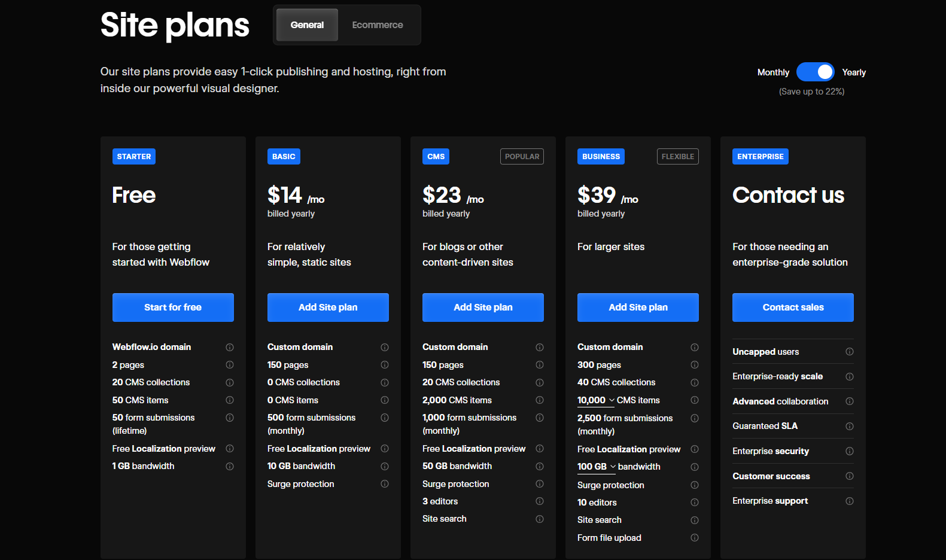Image resolution: width=946 pixels, height=560 pixels.
Task: Select the Yearly billing label
Action: [x=854, y=72]
